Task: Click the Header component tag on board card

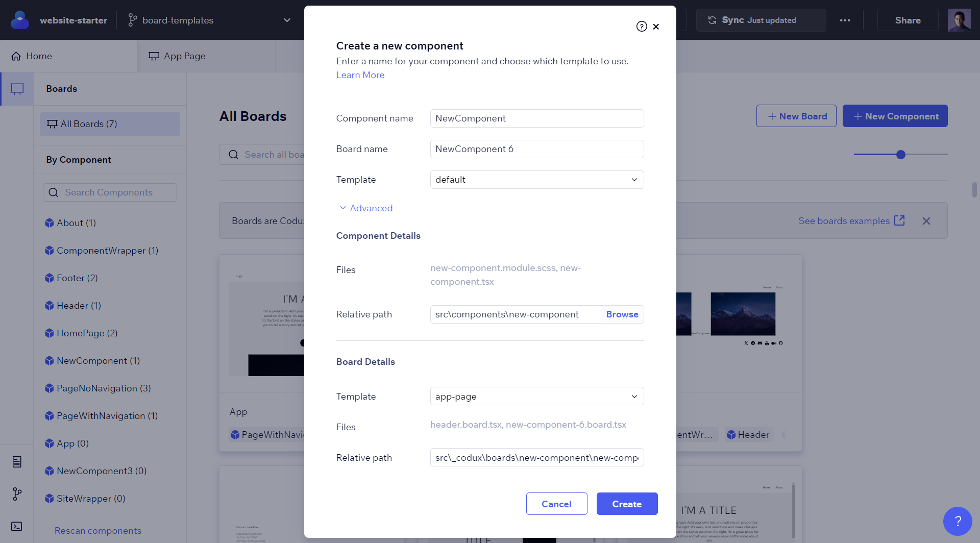Action: point(748,435)
